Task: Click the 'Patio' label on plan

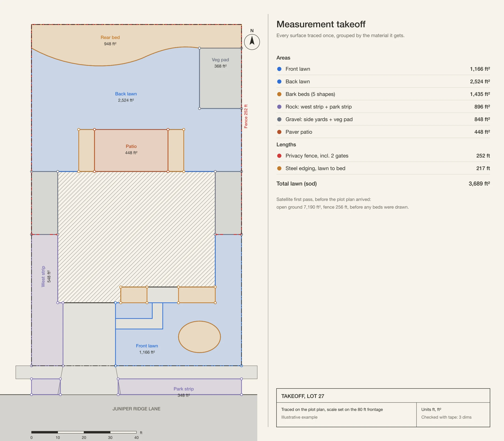Action: click(x=131, y=146)
